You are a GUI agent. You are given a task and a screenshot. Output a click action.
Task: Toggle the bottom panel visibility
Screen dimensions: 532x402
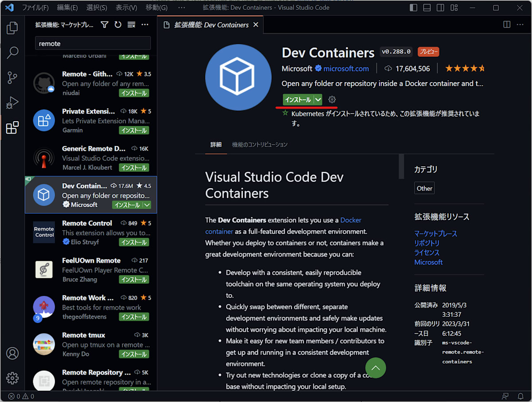[427, 8]
